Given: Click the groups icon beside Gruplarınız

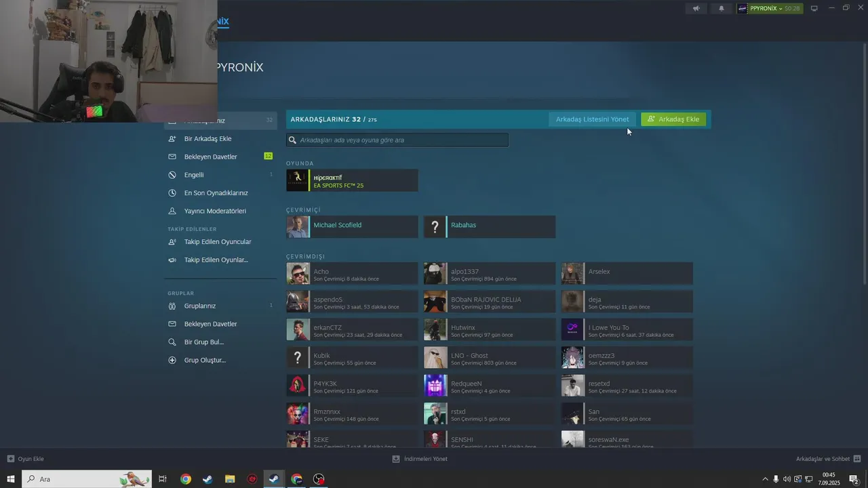Looking at the screenshot, I should [172, 306].
